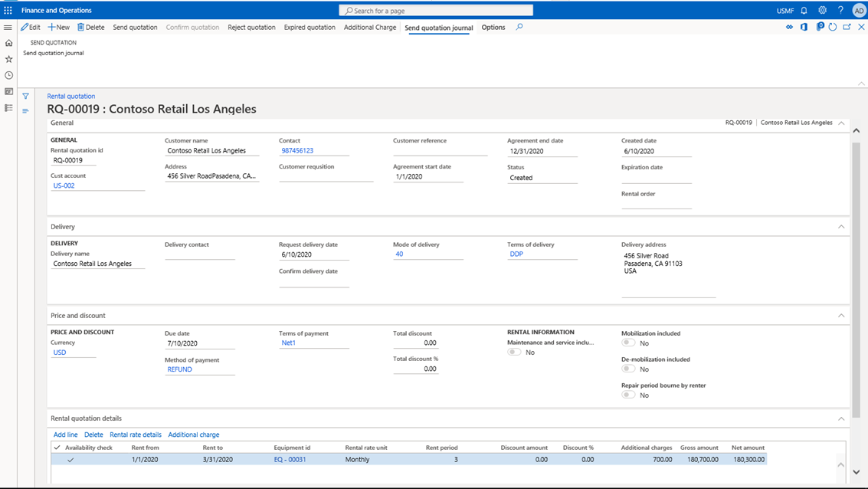Viewport: 868px width, 489px height.
Task: Open Recent clock icon in sidebar
Action: tap(8, 75)
